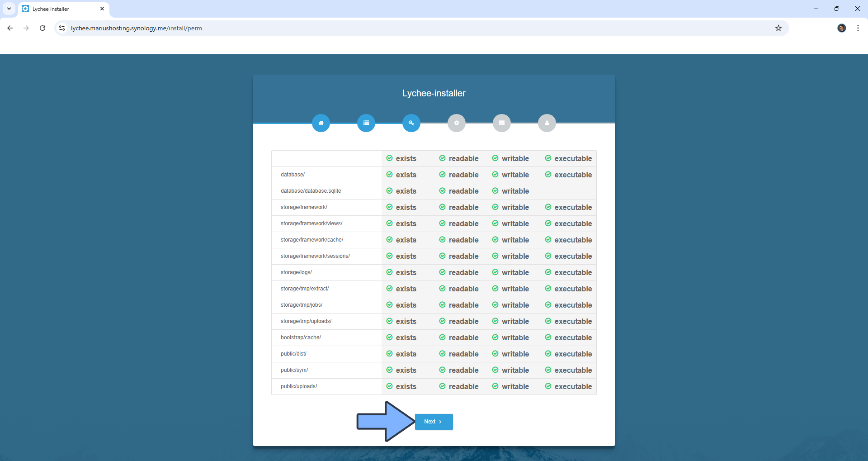
Task: Click the permissions key step icon
Action: (x=411, y=123)
